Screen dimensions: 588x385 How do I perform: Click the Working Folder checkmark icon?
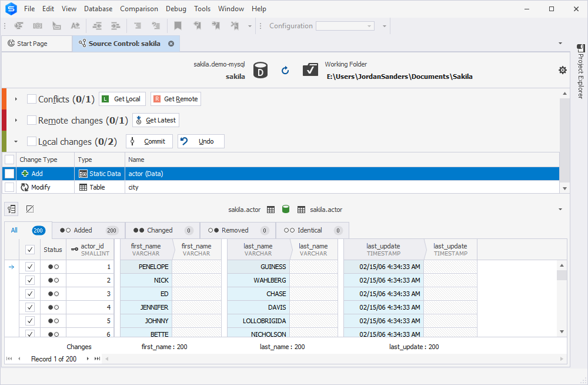pyautogui.click(x=310, y=70)
